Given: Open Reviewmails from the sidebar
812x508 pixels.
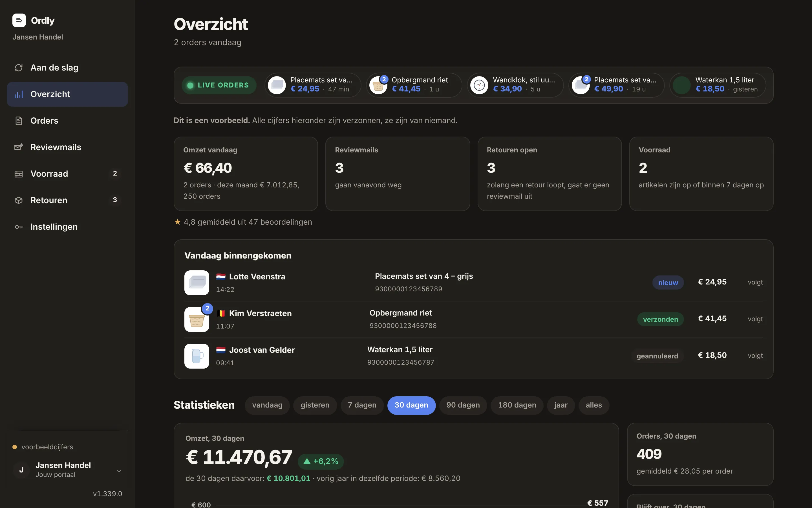Looking at the screenshot, I should (x=67, y=147).
